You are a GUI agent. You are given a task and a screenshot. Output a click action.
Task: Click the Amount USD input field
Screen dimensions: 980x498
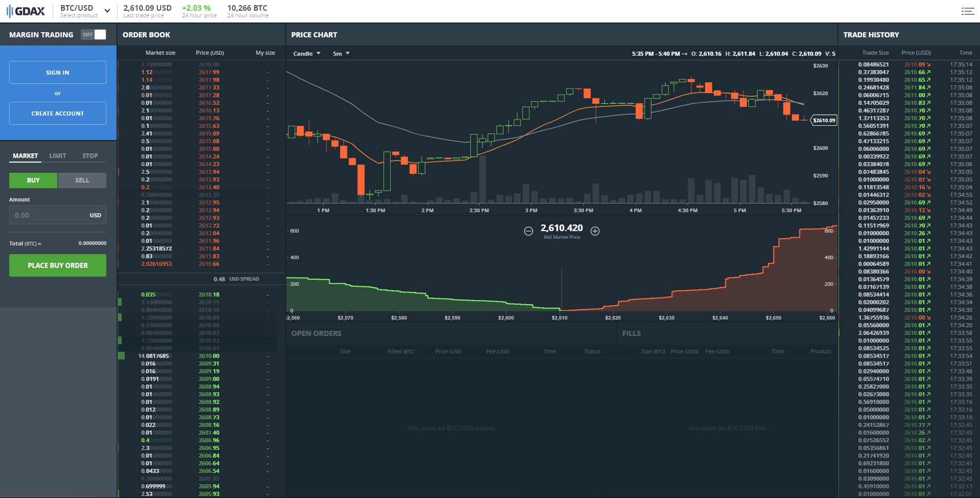(x=57, y=215)
